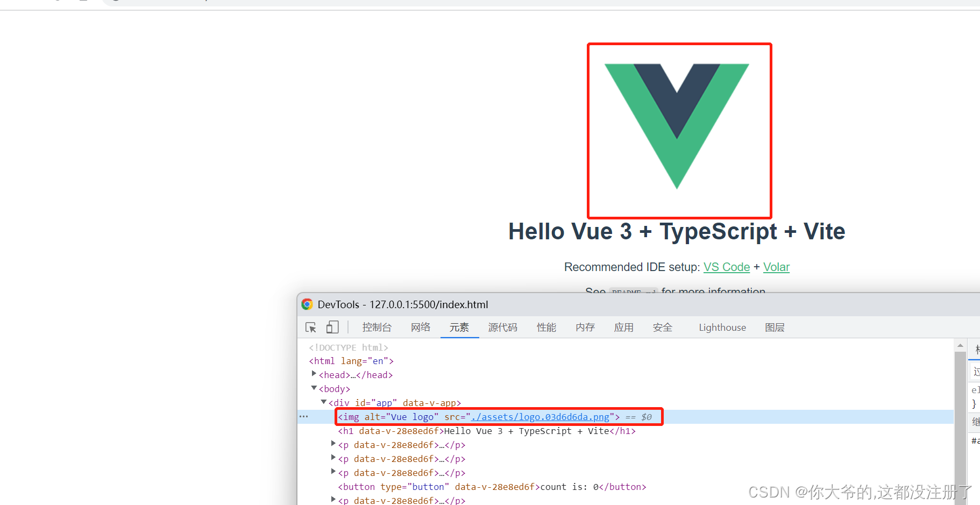Select the 元素 elements tab

(x=459, y=328)
